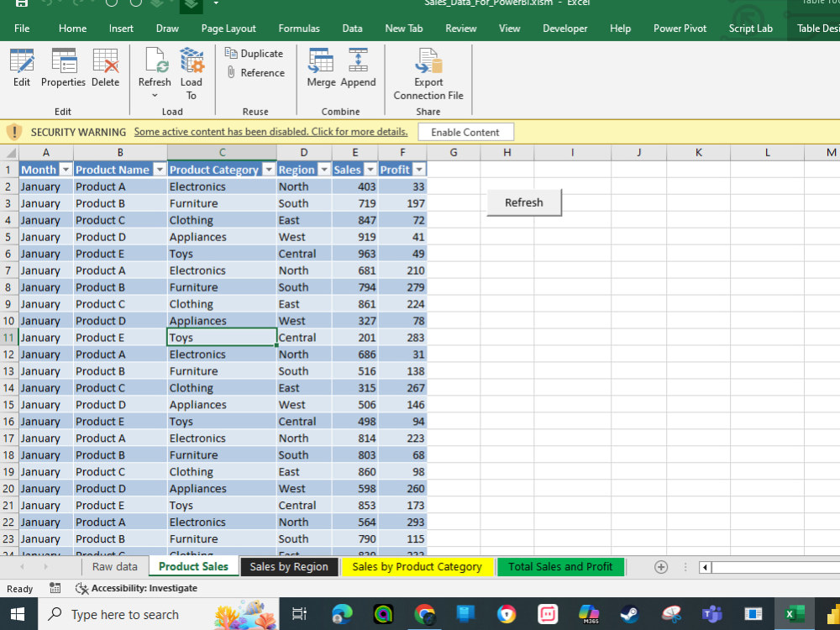The width and height of the screenshot is (840, 630).
Task: Click the Load To icon
Action: point(192,60)
